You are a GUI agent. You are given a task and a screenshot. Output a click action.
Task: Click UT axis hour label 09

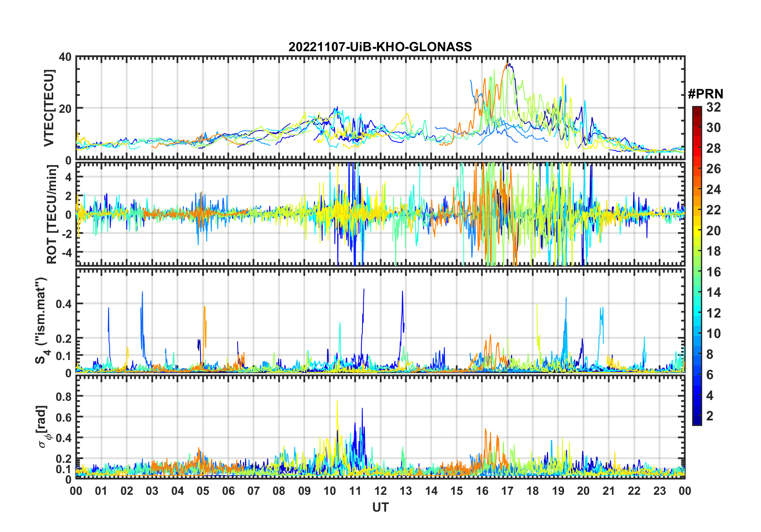pos(304,491)
